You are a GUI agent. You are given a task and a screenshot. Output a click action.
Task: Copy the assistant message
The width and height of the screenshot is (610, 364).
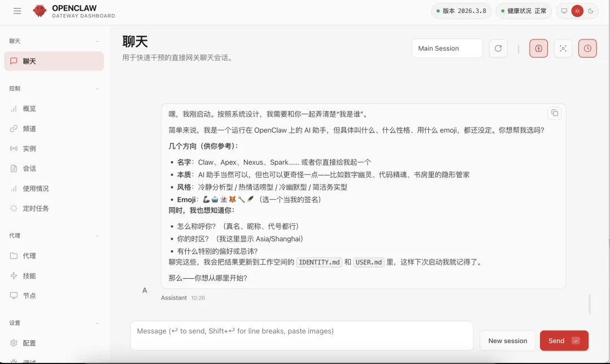[x=555, y=113]
